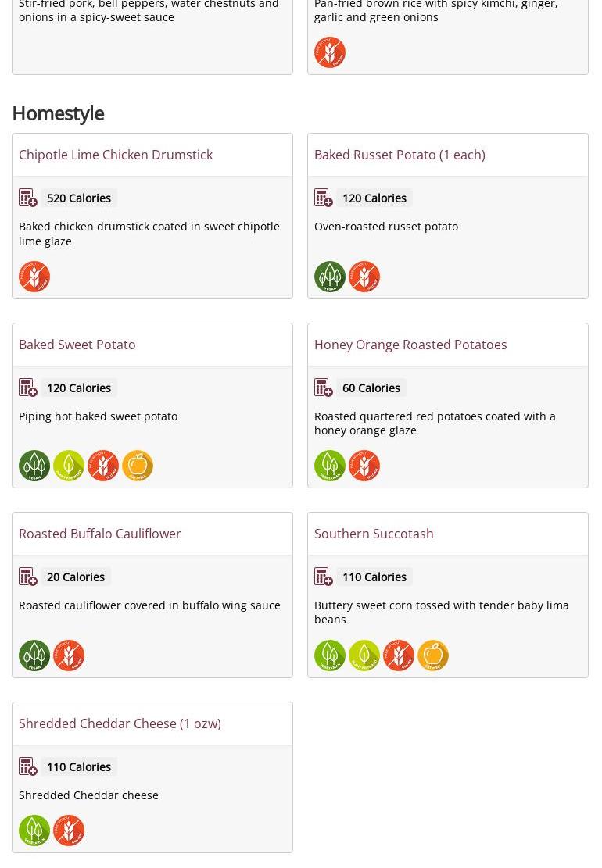This screenshot has height=868, width=602.
Task: Click the plant forward icon on Southern Succotash
Action: (364, 655)
